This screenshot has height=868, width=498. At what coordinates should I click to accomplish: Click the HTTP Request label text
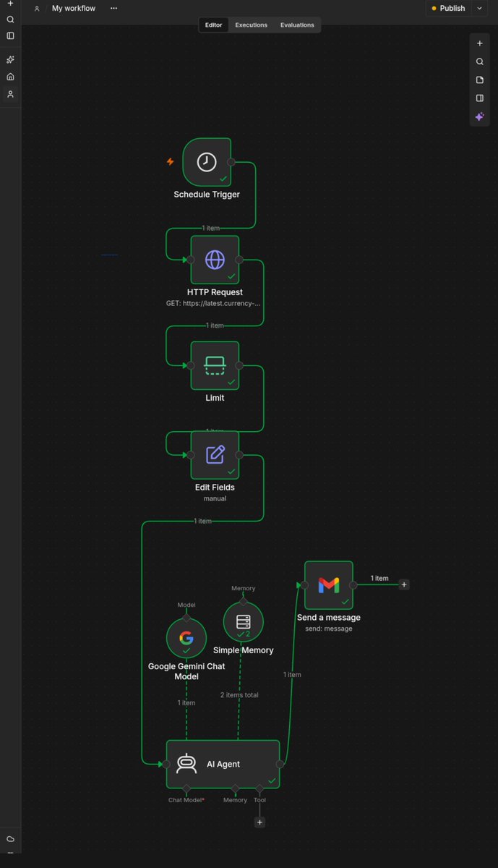(215, 292)
